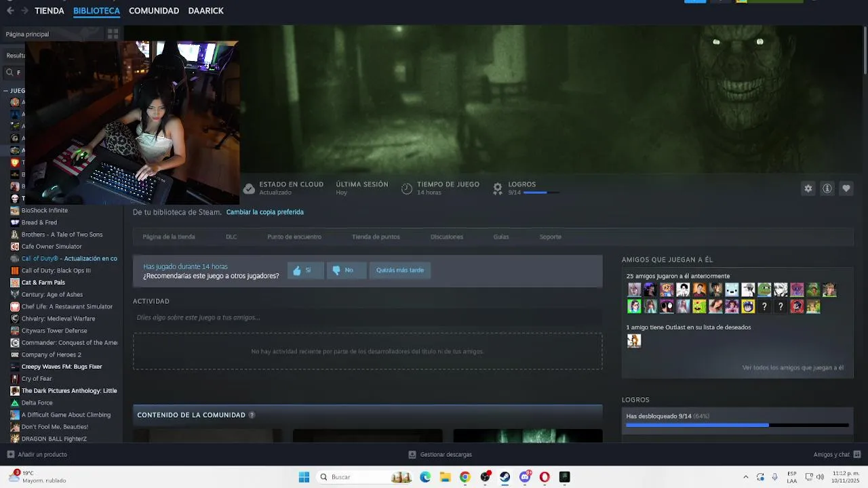This screenshot has width=868, height=488.
Task: Click achievements progress bar under LOGROS header
Action: [x=541, y=192]
